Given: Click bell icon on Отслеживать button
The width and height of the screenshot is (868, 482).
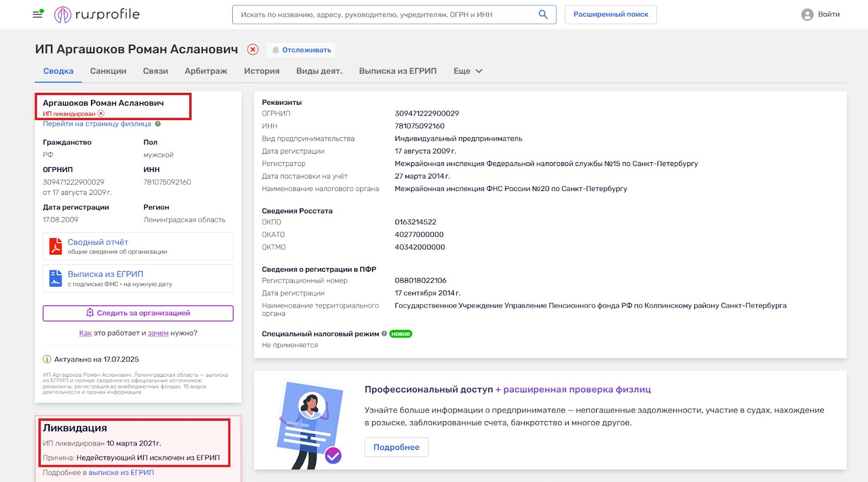Looking at the screenshot, I should point(276,50).
